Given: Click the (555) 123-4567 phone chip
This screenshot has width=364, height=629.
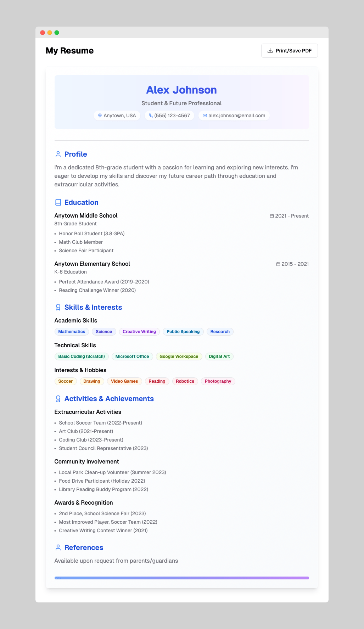Looking at the screenshot, I should tap(169, 116).
